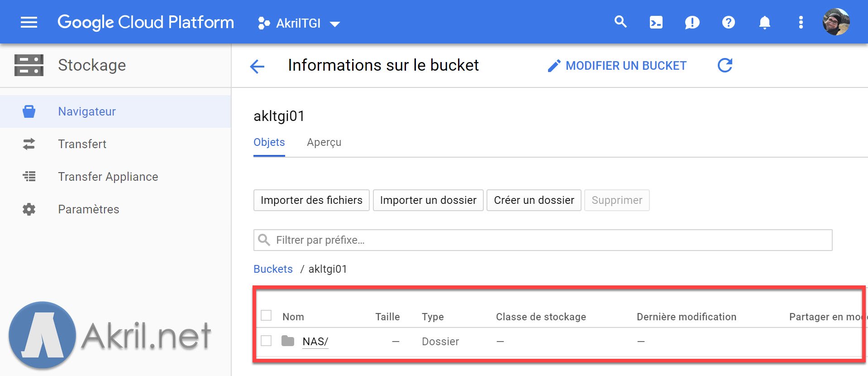The width and height of the screenshot is (868, 376).
Task: Click Informations sur le bucket heading
Action: point(383,65)
